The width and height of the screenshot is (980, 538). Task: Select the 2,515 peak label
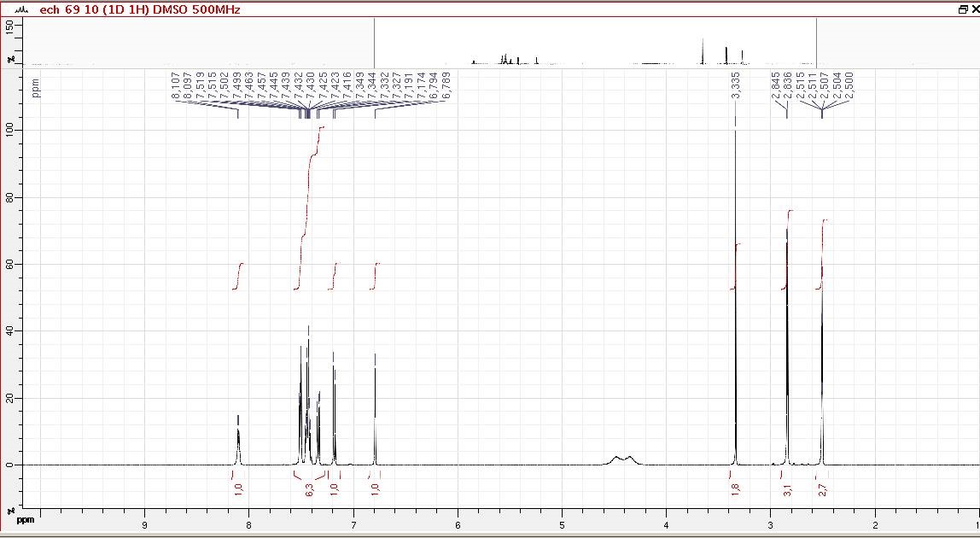point(800,85)
